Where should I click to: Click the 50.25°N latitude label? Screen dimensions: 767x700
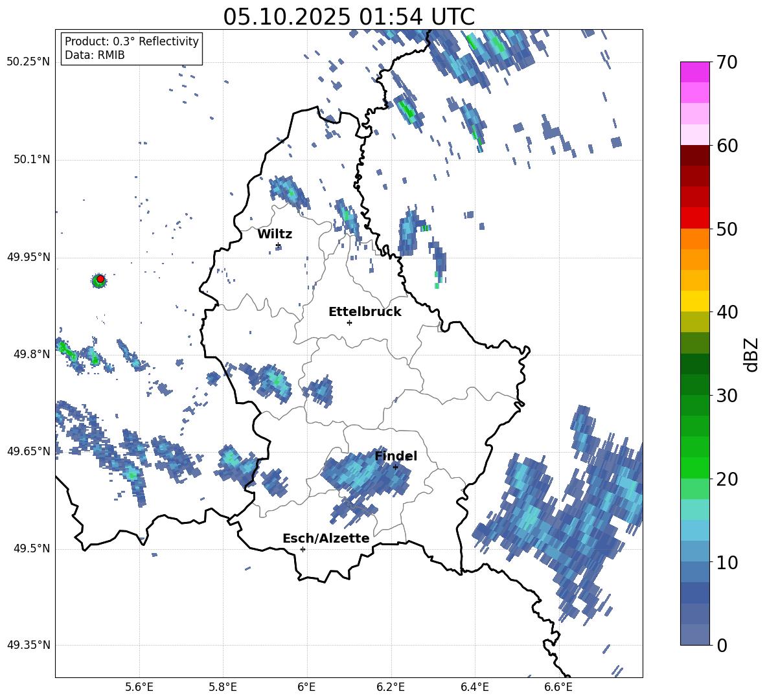29,62
